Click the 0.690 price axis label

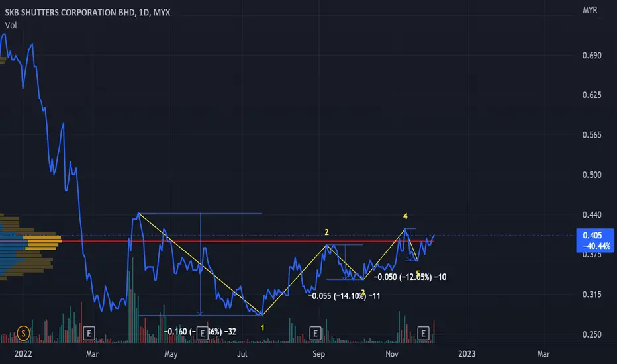click(592, 56)
